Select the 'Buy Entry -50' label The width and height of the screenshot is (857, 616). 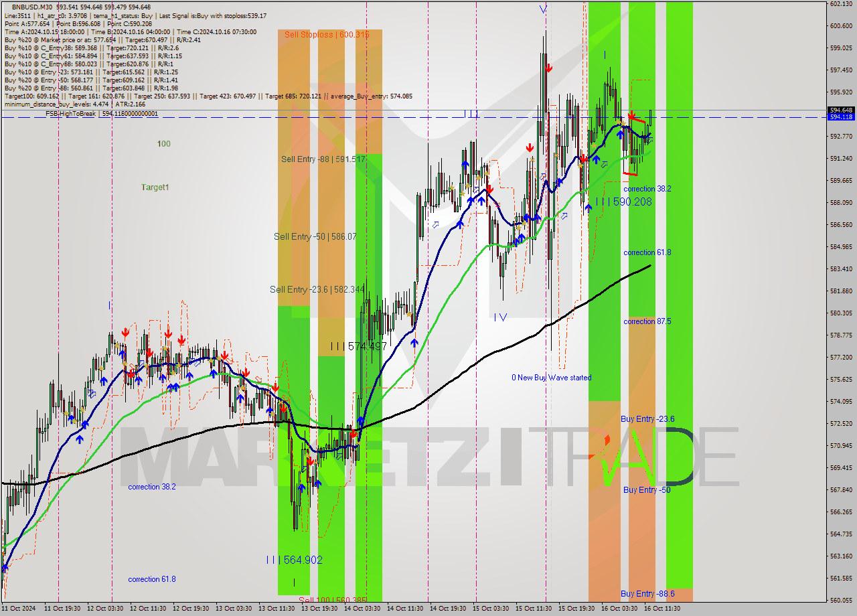pos(647,490)
